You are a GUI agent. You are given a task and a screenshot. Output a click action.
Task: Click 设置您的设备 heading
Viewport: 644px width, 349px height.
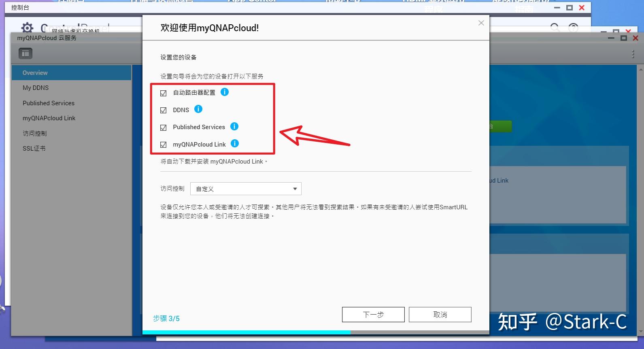point(179,57)
